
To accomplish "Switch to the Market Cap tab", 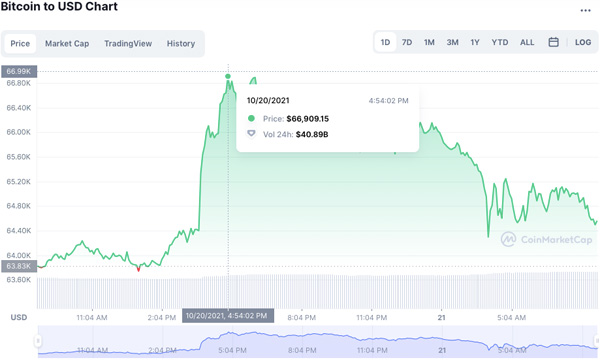I will click(x=67, y=44).
